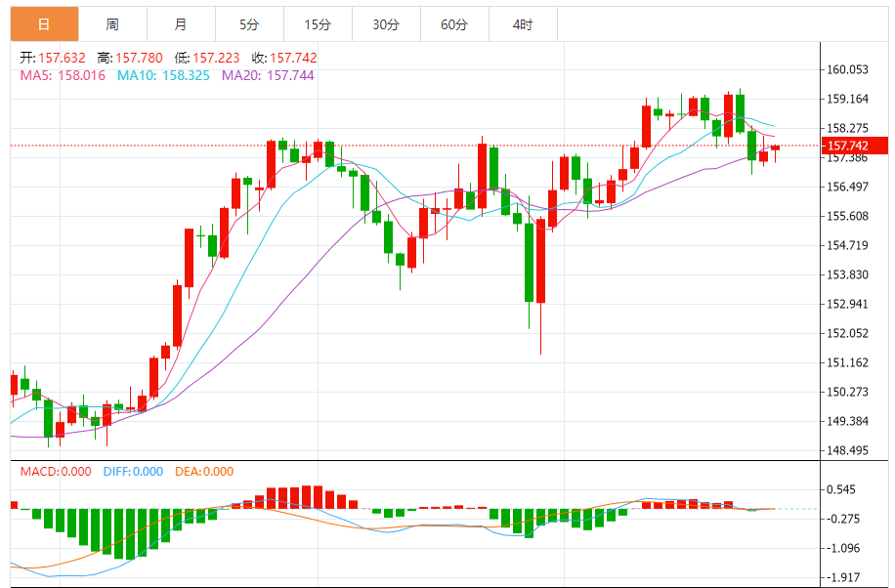Select the 日 daily chart tab
Viewport: 895px width, 588px height.
pyautogui.click(x=45, y=24)
